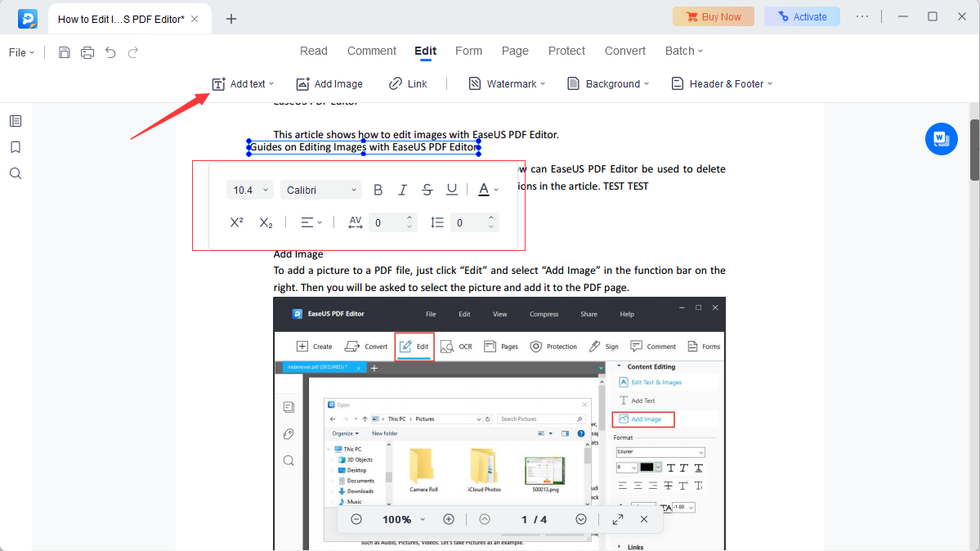
Task: Toggle bold formatting
Action: click(x=378, y=190)
